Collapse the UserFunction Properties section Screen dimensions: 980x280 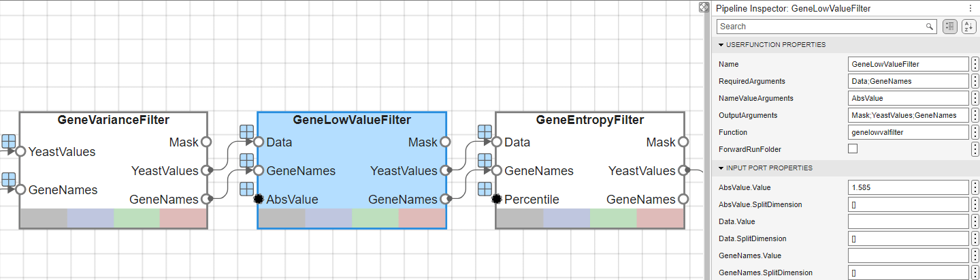721,45
